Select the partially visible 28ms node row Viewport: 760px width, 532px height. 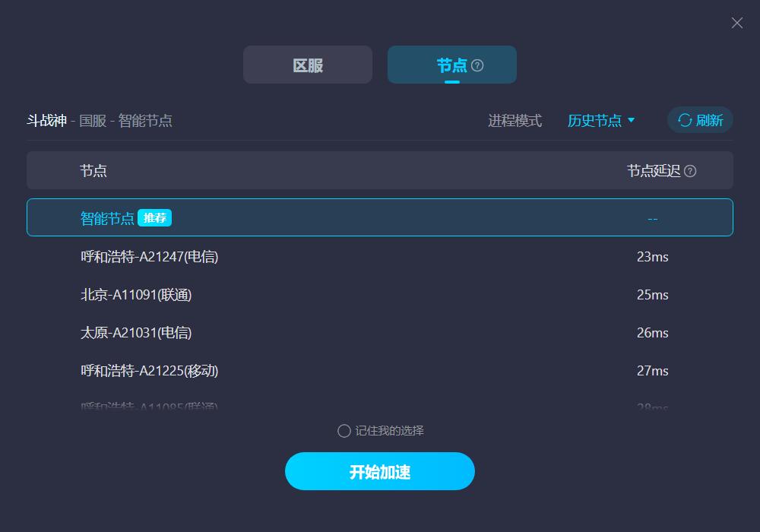click(x=379, y=404)
